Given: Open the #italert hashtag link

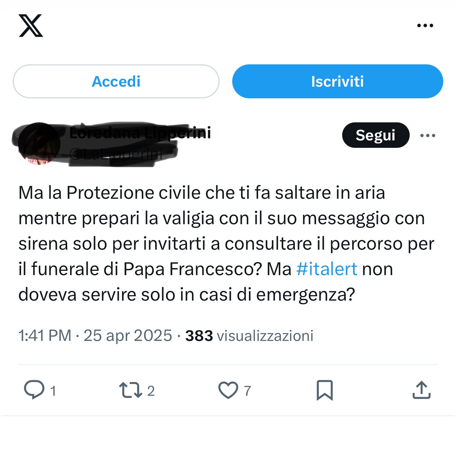Looking at the screenshot, I should tap(327, 269).
